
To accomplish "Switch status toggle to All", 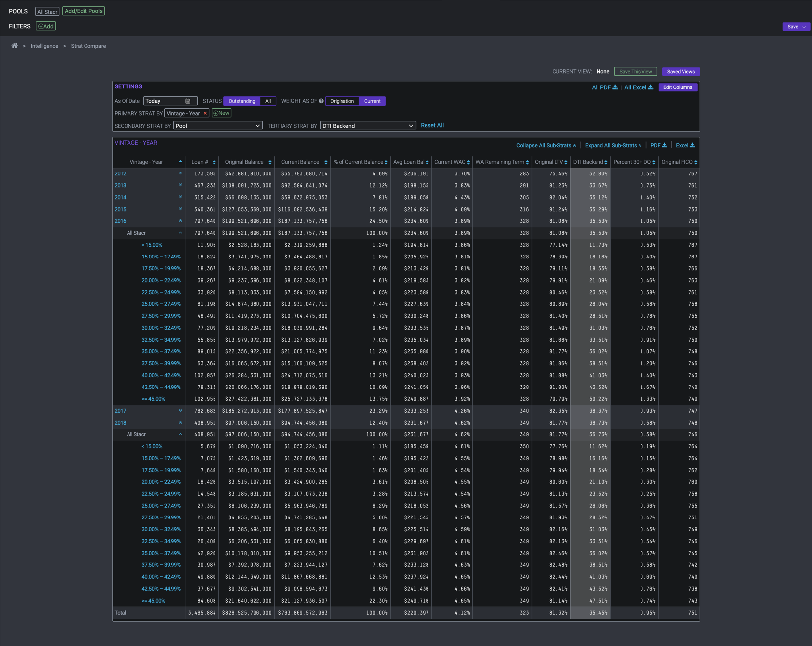I will point(268,101).
